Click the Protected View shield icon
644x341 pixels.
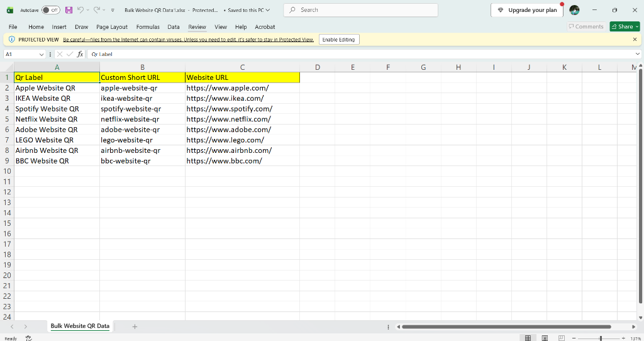pyautogui.click(x=11, y=40)
